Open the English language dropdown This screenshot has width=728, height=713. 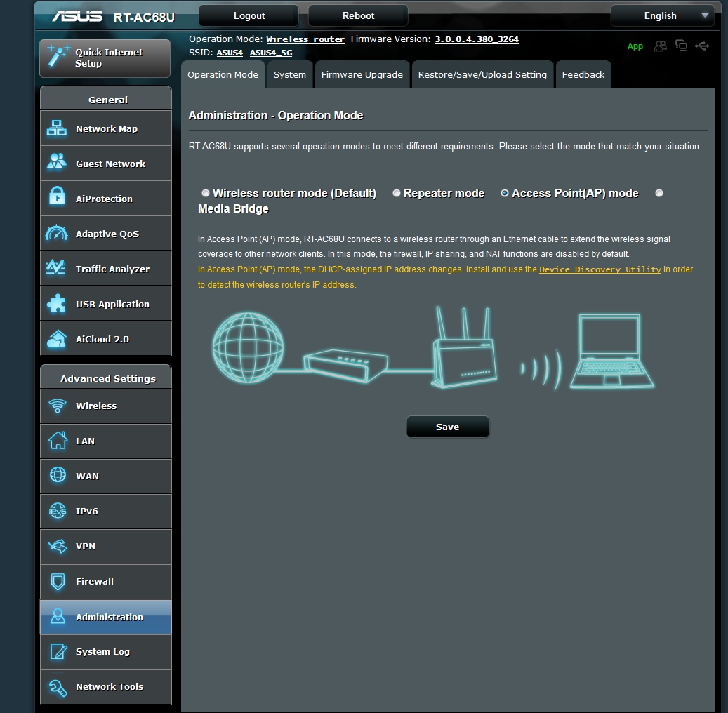[662, 15]
